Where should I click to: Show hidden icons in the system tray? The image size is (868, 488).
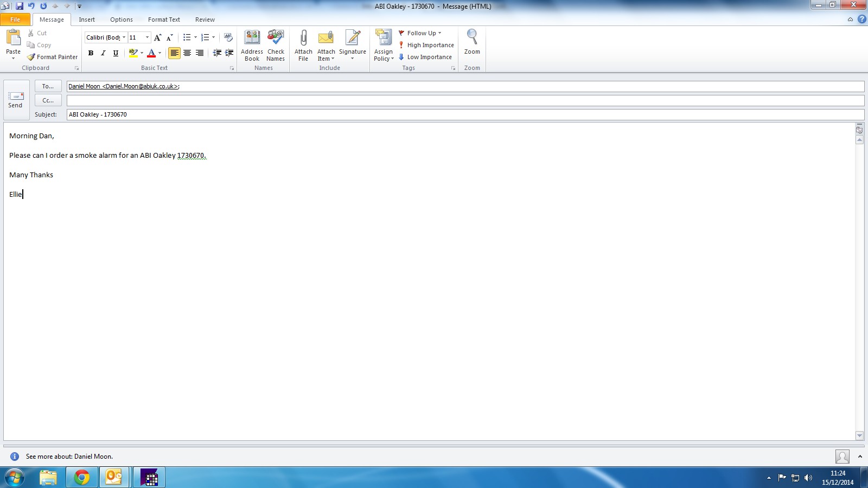click(769, 478)
